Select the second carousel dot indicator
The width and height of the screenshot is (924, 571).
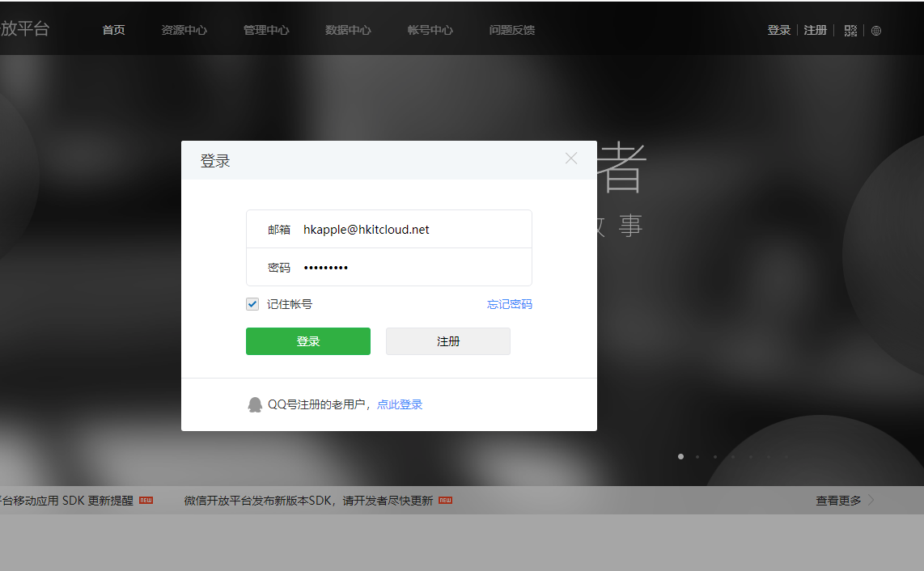[x=697, y=457]
